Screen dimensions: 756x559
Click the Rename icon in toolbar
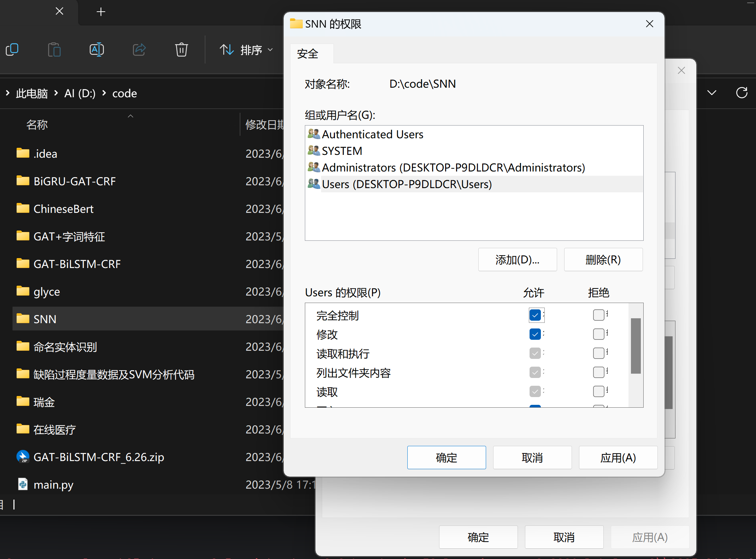[x=96, y=50]
